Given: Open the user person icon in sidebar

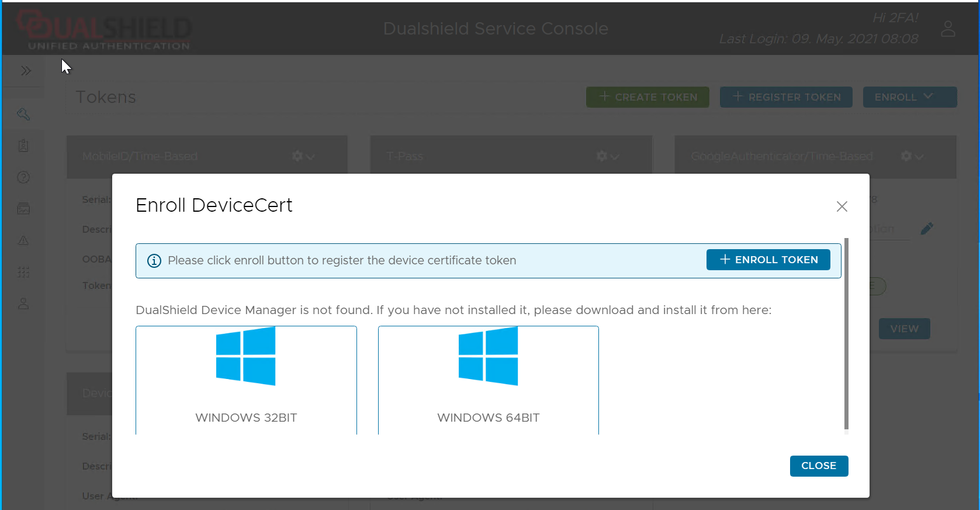Looking at the screenshot, I should point(23,304).
